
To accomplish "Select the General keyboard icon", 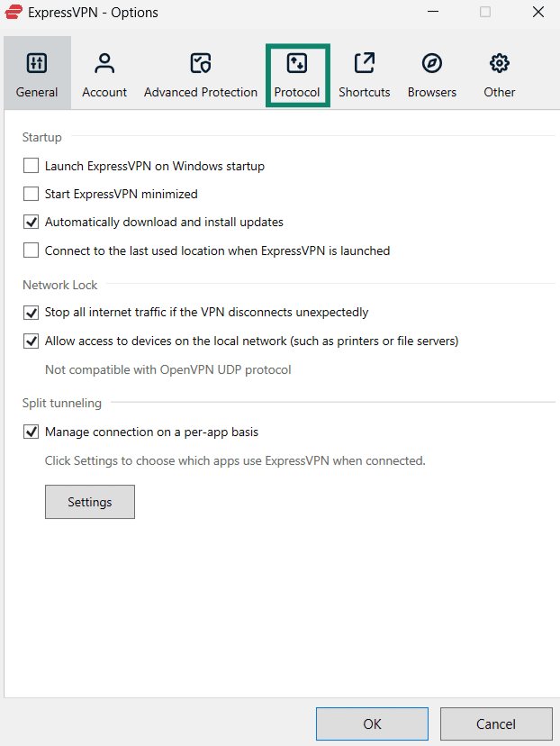I will pyautogui.click(x=36, y=63).
